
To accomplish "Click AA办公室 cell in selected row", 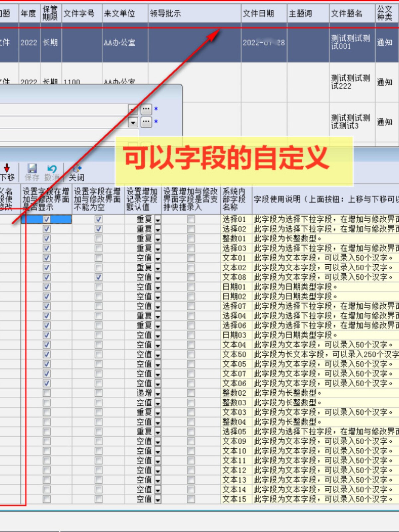I will [x=125, y=43].
